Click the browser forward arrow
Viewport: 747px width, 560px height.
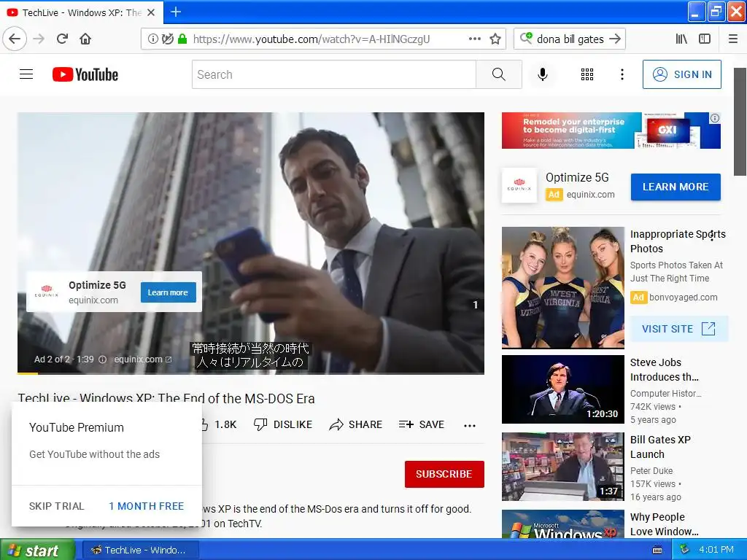(x=39, y=39)
